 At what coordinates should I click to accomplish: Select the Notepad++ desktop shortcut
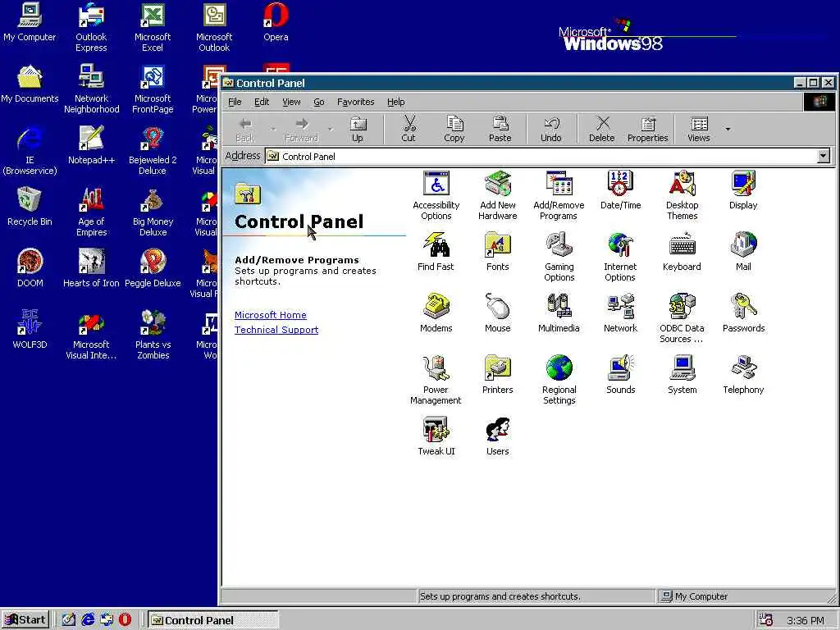tap(92, 145)
